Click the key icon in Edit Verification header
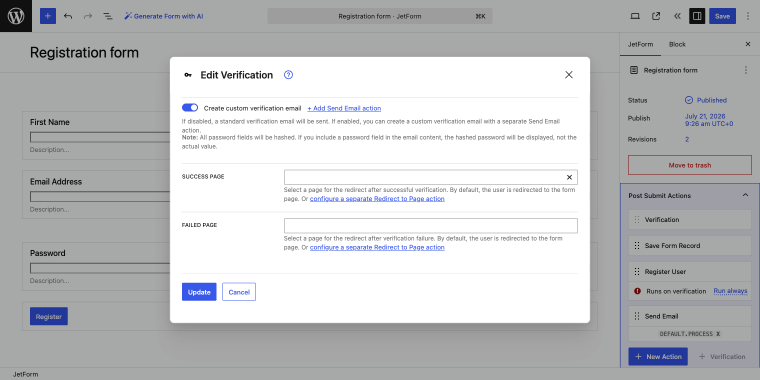Viewport: 760px width, 380px height. 188,75
